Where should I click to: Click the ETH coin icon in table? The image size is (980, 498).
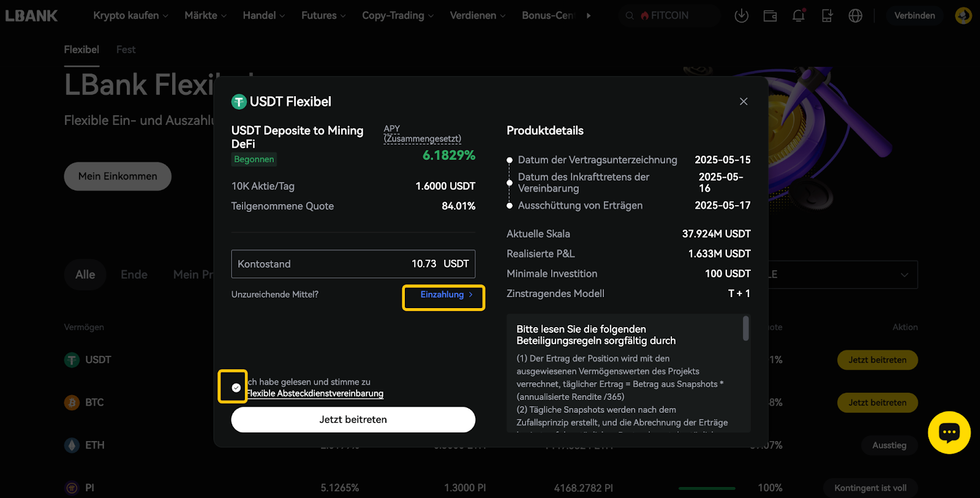pyautogui.click(x=72, y=445)
